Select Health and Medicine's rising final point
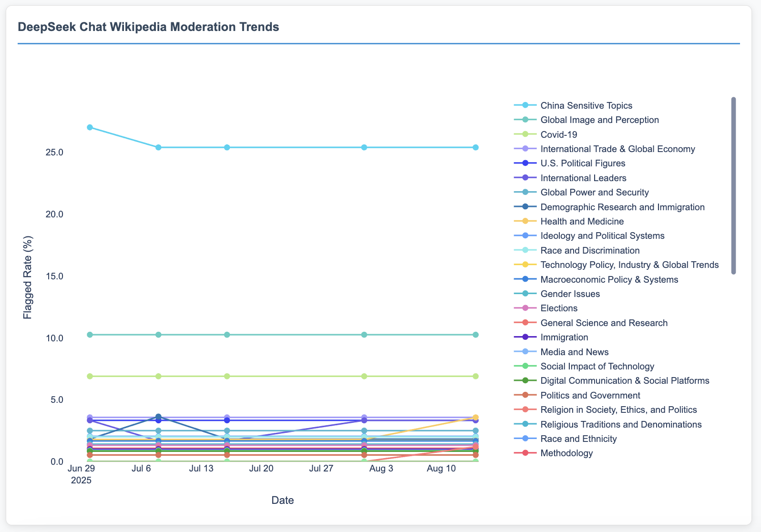 tap(475, 418)
